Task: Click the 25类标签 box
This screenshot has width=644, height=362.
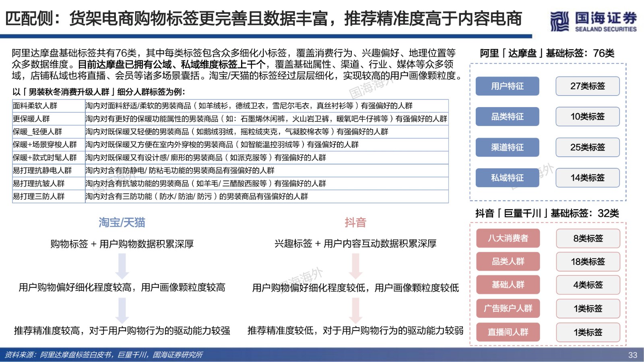Action: (588, 147)
